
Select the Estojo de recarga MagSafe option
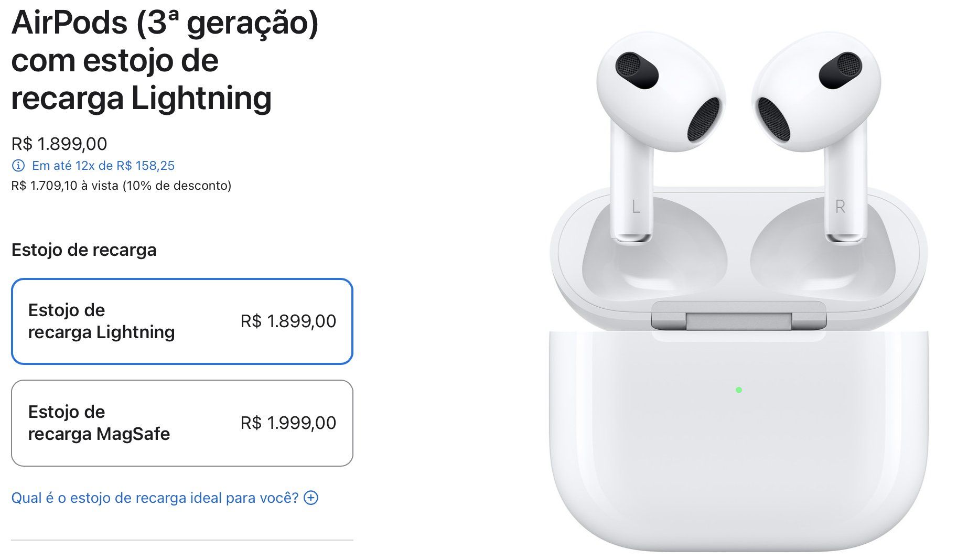[x=182, y=423]
